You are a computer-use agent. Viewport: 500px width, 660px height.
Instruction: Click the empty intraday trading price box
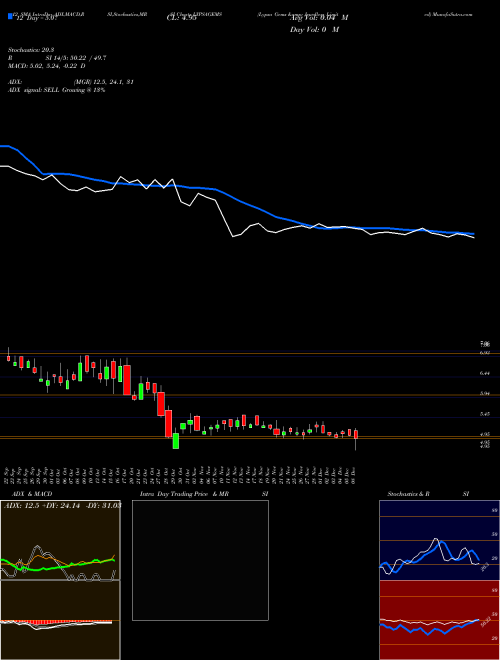pos(200,560)
